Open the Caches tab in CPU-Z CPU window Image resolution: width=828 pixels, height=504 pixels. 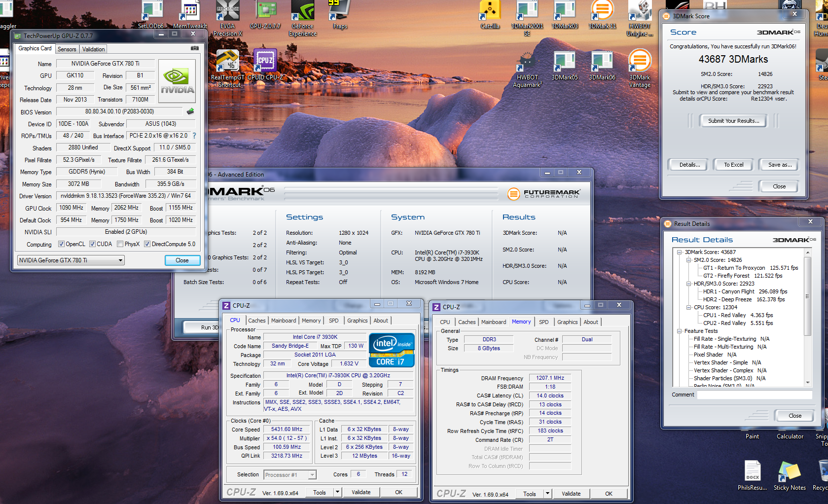(256, 321)
